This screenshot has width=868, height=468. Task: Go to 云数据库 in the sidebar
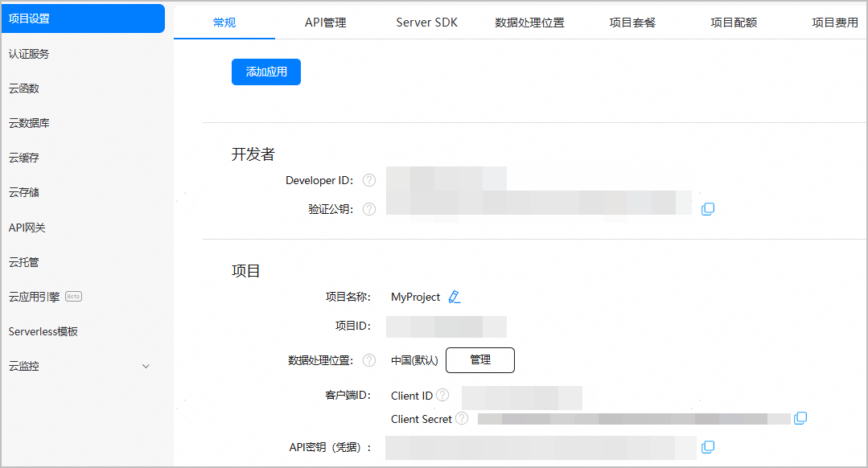[29, 123]
